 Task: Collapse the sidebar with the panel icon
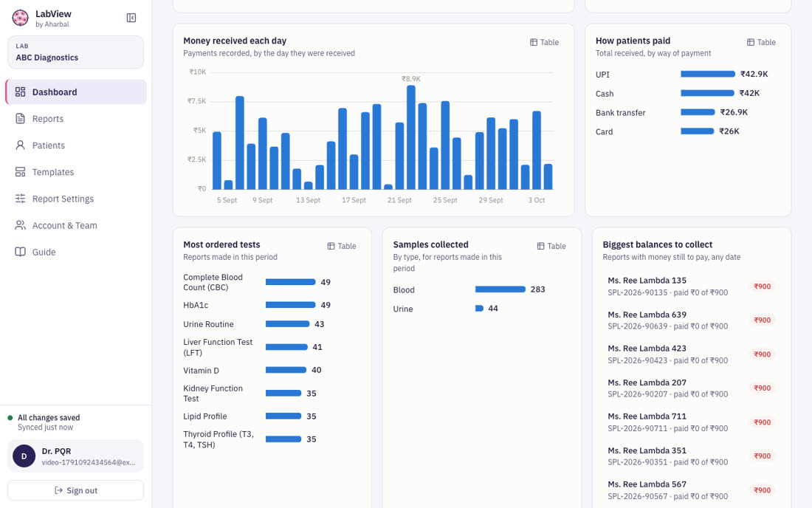click(x=131, y=18)
